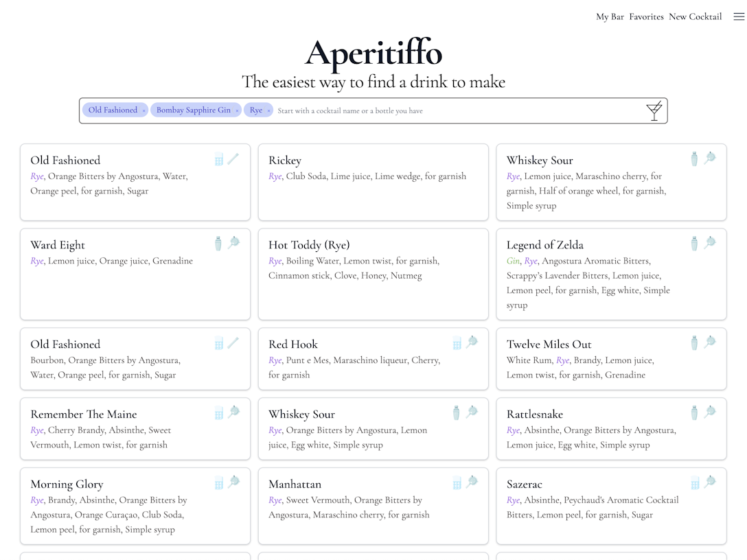Screen dimensions: 747x560
Task: Remove the Rye search tag
Action: tap(268, 110)
